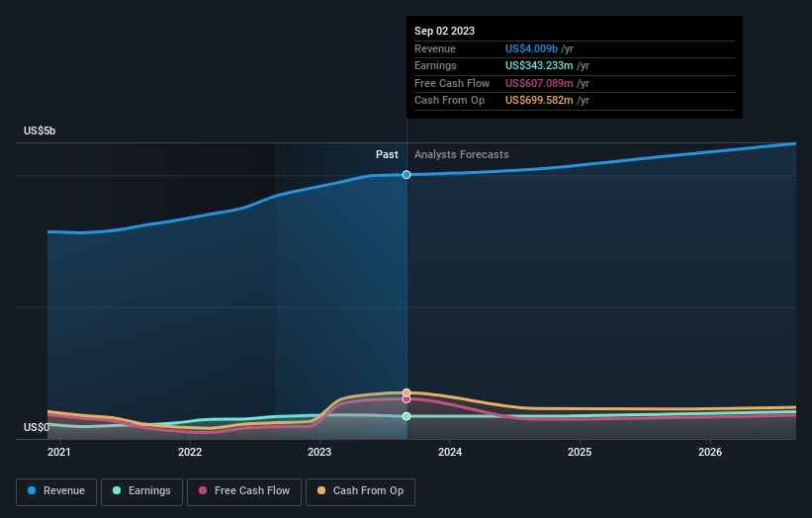Click the Past section label
Image resolution: width=812 pixels, height=518 pixels.
tap(387, 155)
